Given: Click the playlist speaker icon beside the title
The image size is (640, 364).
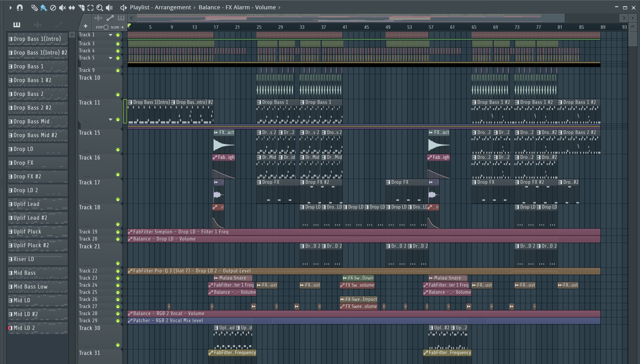Looking at the screenshot, I should (x=123, y=8).
